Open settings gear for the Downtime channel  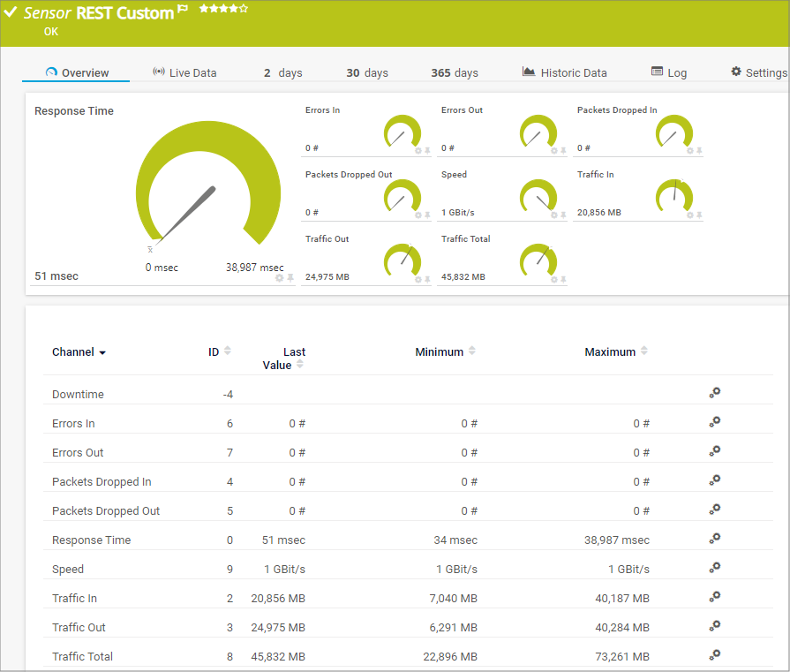point(715,393)
